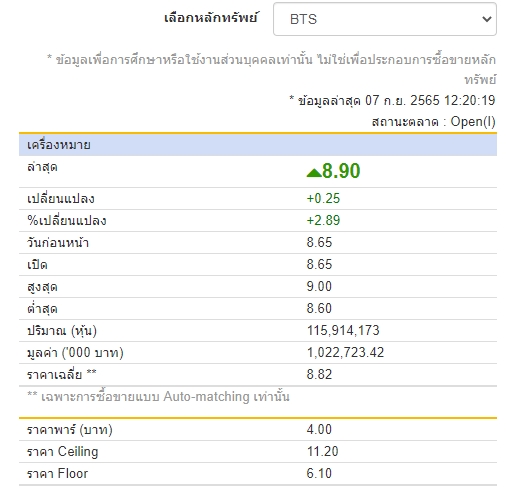Click the เครื่องหมาย header row
Screen dimensions: 506x490
tap(258, 145)
